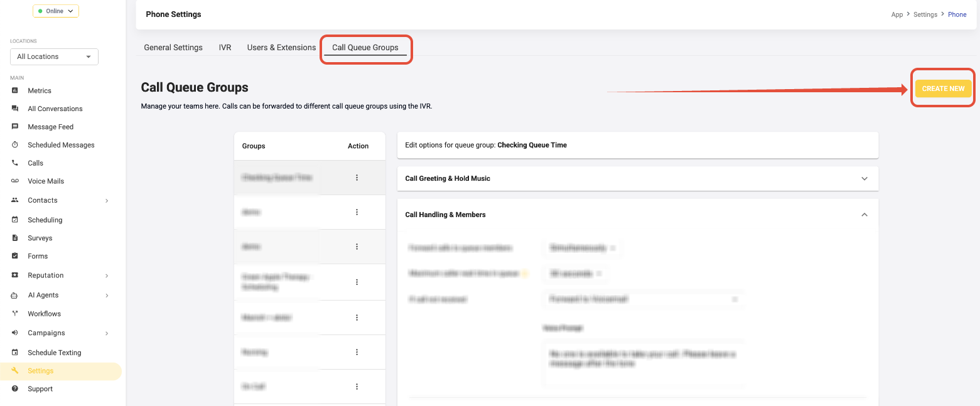Switch to the Users & Extensions tab
The height and width of the screenshot is (406, 980).
[281, 48]
